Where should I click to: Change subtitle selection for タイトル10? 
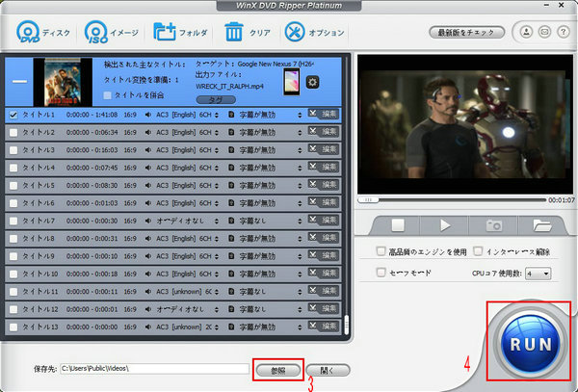pyautogui.click(x=300, y=274)
